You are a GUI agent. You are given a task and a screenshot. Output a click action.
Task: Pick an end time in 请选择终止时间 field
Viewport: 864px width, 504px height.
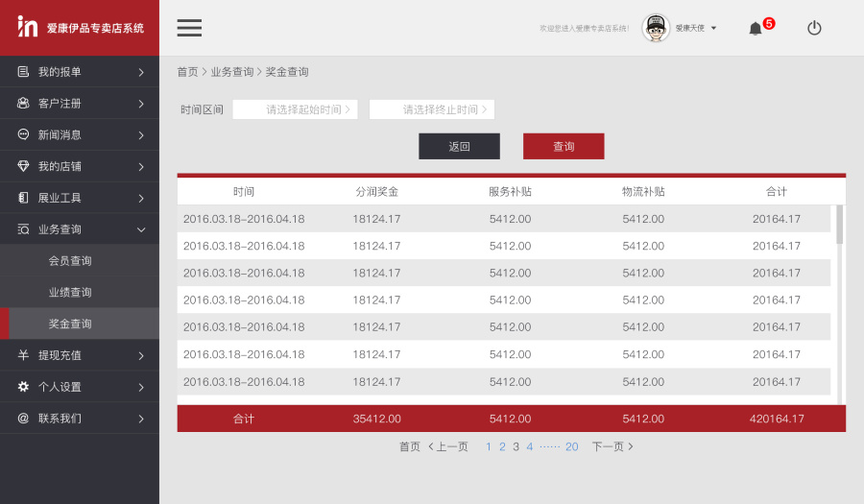click(x=431, y=109)
